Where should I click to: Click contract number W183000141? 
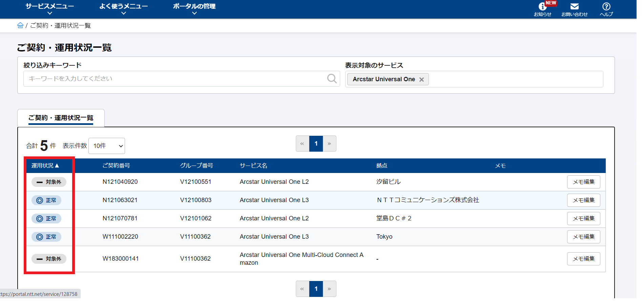pos(121,259)
